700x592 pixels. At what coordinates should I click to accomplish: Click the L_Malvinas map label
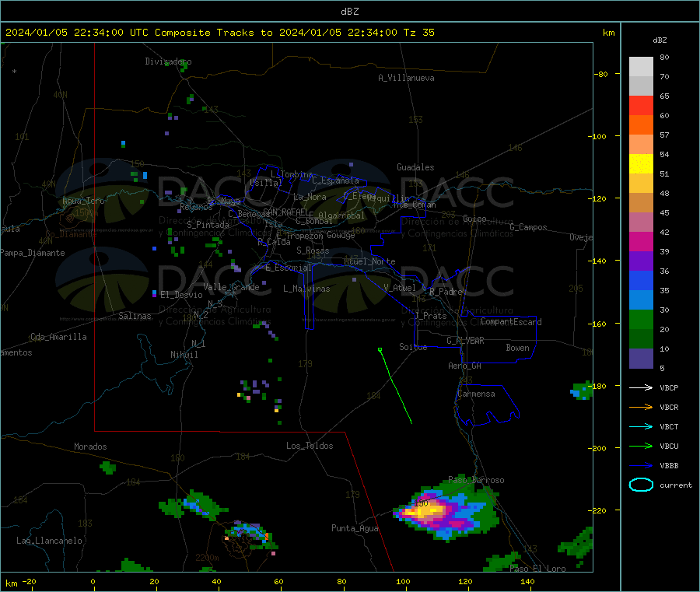point(306,289)
